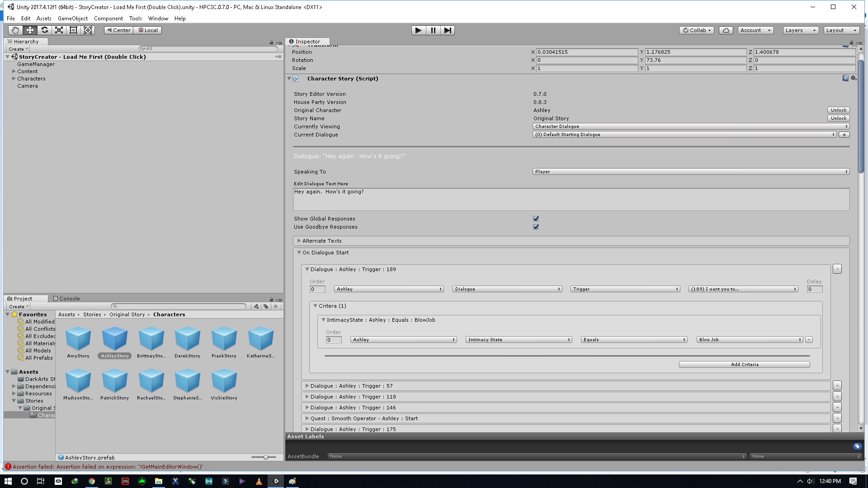Toggle Center pivot mode
Screen dimensions: 868x488
point(119,30)
